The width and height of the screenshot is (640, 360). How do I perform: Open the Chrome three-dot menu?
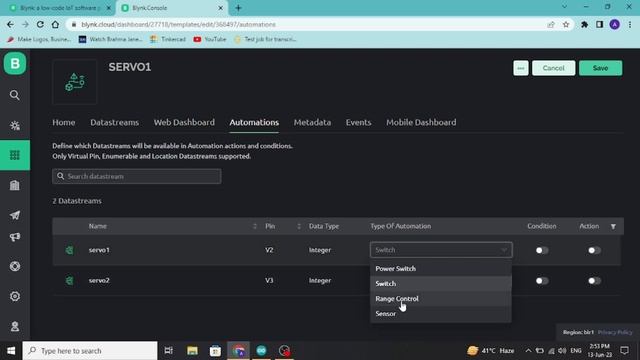pos(630,24)
